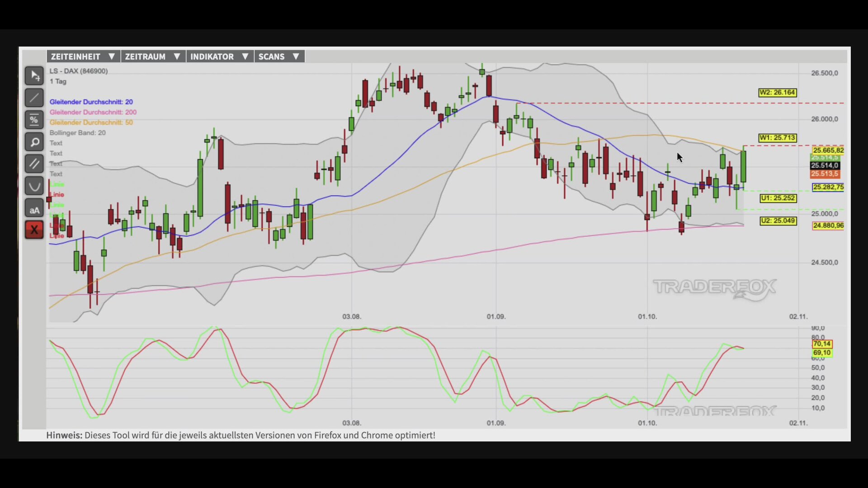Click the U1: 25.252 support label
The width and height of the screenshot is (868, 488).
778,198
